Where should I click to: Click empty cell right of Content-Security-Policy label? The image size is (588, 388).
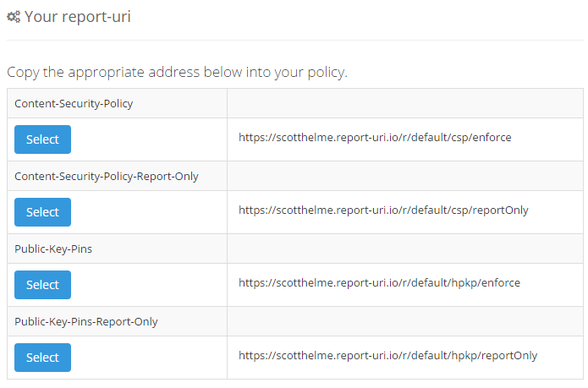(x=404, y=103)
